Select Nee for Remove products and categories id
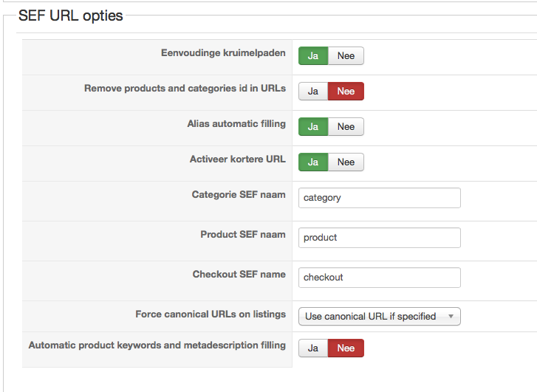The width and height of the screenshot is (537, 392). (x=346, y=92)
